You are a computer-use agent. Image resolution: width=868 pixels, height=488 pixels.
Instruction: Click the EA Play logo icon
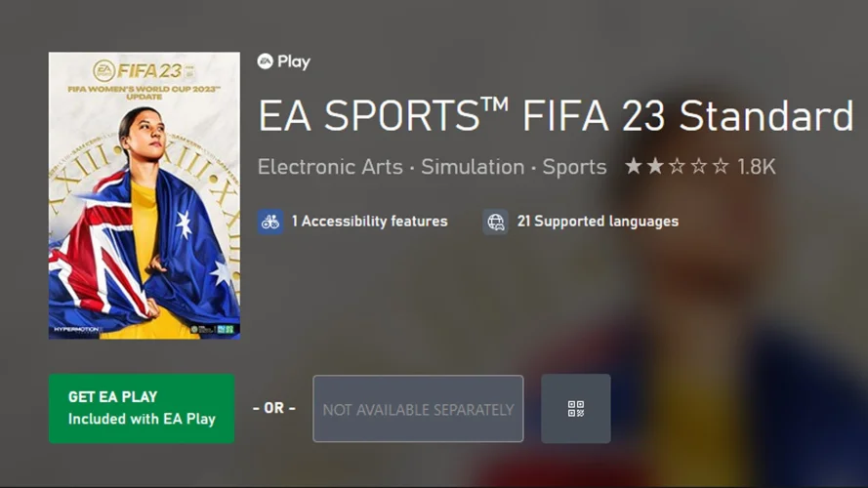click(266, 61)
